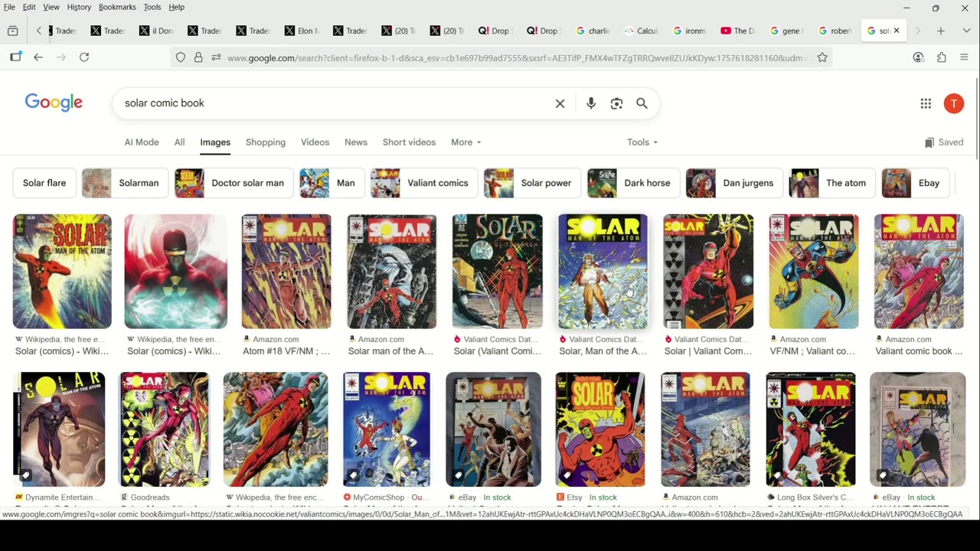Open the Help menu

click(176, 7)
